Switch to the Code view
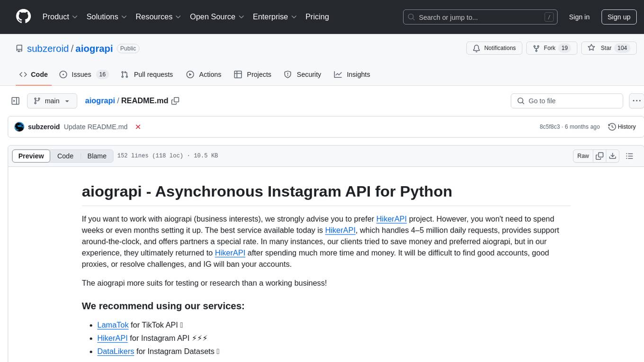The image size is (644, 362). [x=65, y=156]
